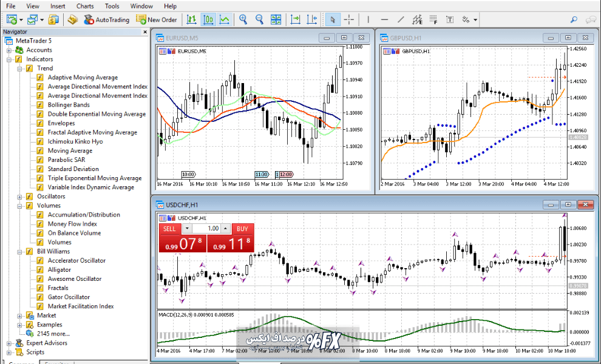
Task: Select Ichimoku Kinko Hyo indicator
Action: click(x=75, y=142)
